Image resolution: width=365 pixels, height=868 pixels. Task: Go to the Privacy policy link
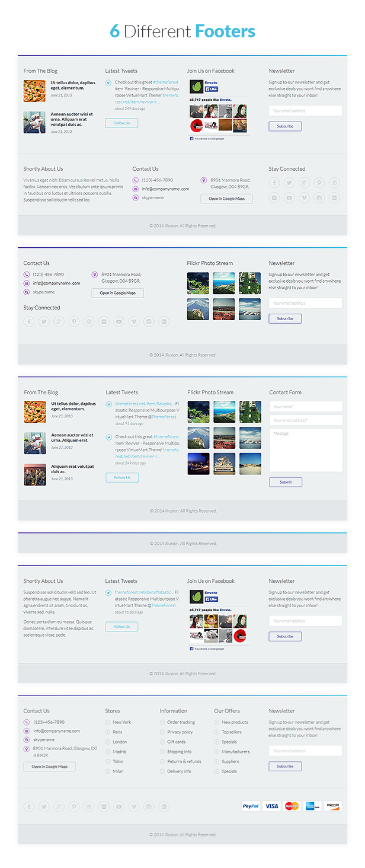(180, 732)
